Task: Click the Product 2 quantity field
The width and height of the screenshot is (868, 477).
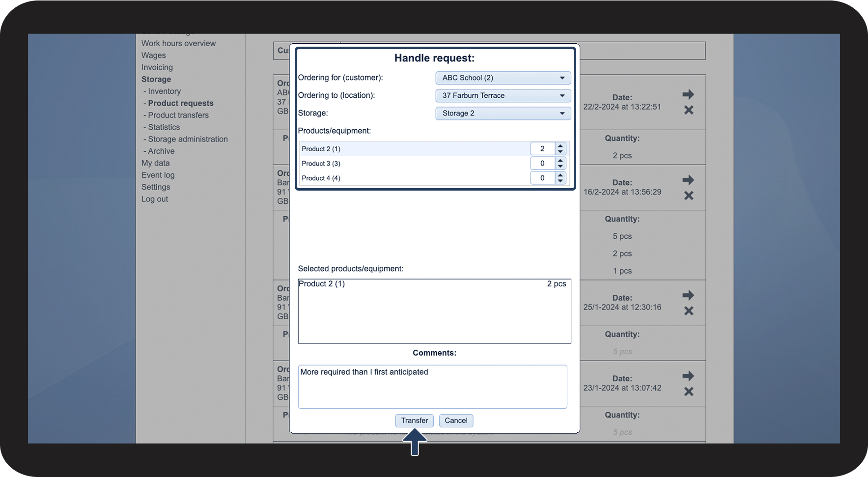Action: click(x=542, y=148)
